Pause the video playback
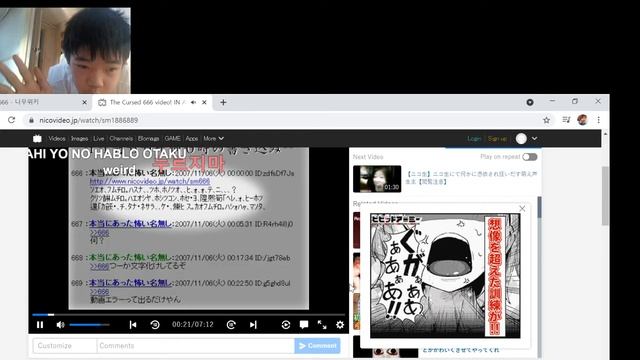The image size is (640, 360). pyautogui.click(x=40, y=325)
